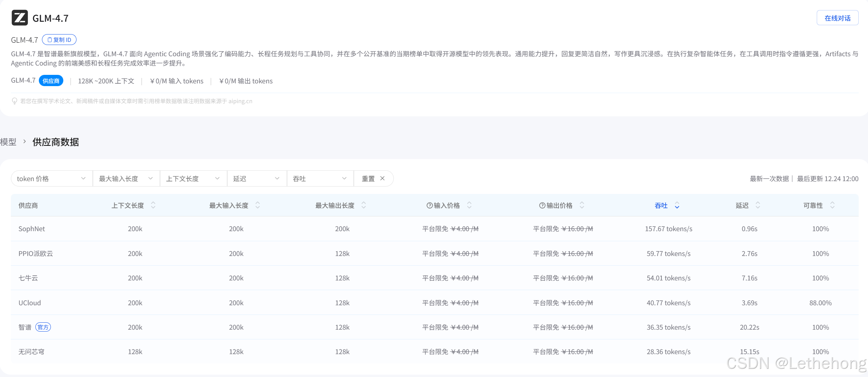Image resolution: width=868 pixels, height=377 pixels.
Task: Go back to the 模型 breadcrumb
Action: click(x=8, y=142)
